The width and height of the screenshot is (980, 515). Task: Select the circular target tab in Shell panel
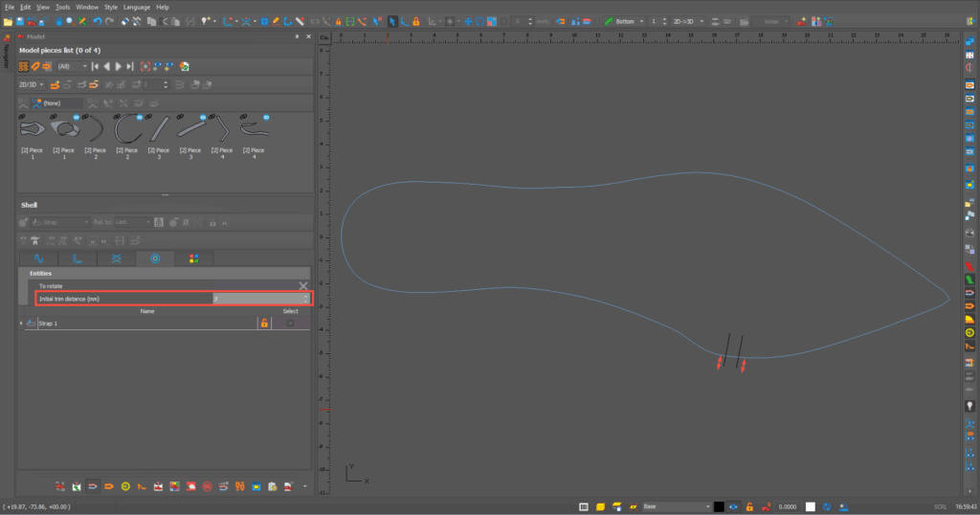[x=155, y=258]
